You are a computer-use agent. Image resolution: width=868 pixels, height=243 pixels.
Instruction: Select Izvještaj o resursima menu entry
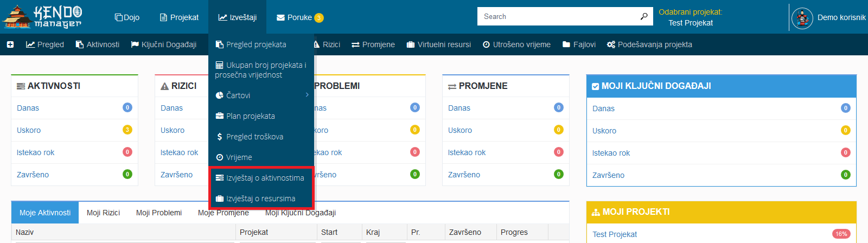[260, 199]
